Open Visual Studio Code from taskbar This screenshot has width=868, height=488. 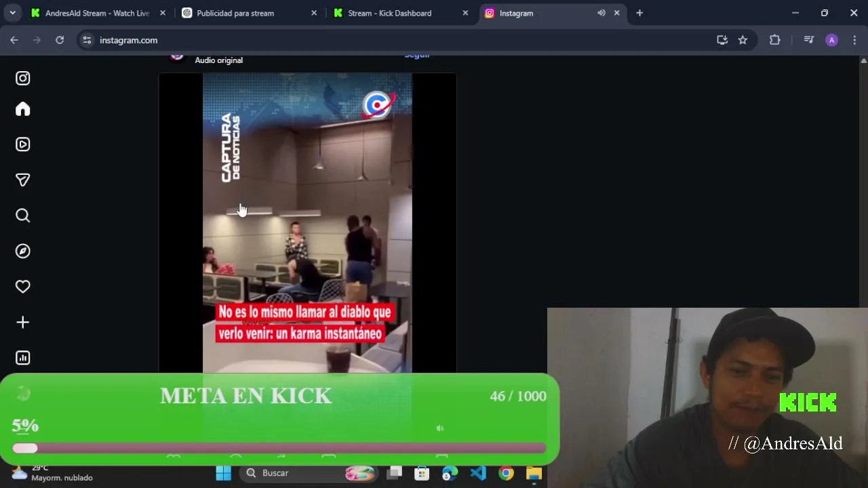[x=478, y=473]
